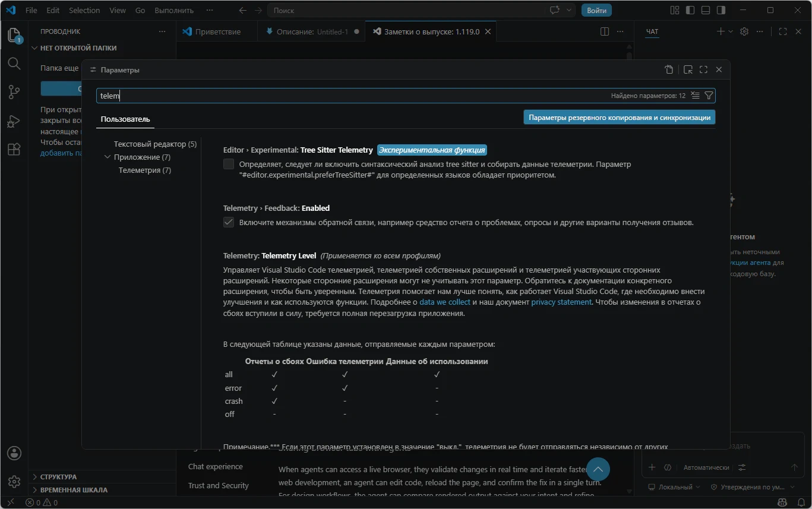
Task: Open the privacy statement link
Action: [561, 302]
